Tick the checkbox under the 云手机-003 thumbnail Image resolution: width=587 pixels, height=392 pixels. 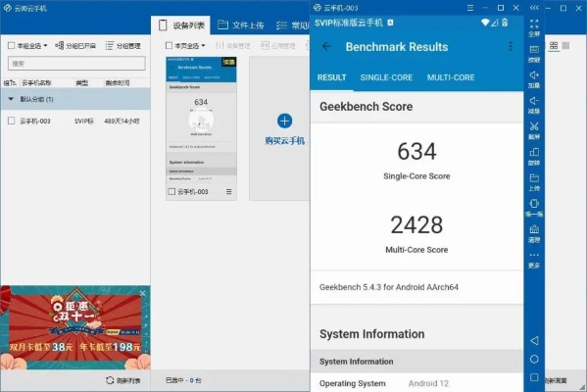171,192
